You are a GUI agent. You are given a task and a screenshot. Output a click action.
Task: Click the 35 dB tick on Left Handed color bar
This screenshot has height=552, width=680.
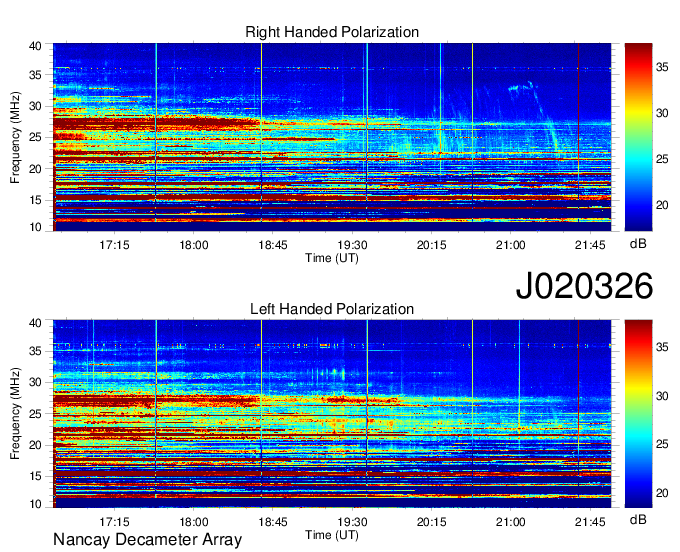click(x=662, y=347)
